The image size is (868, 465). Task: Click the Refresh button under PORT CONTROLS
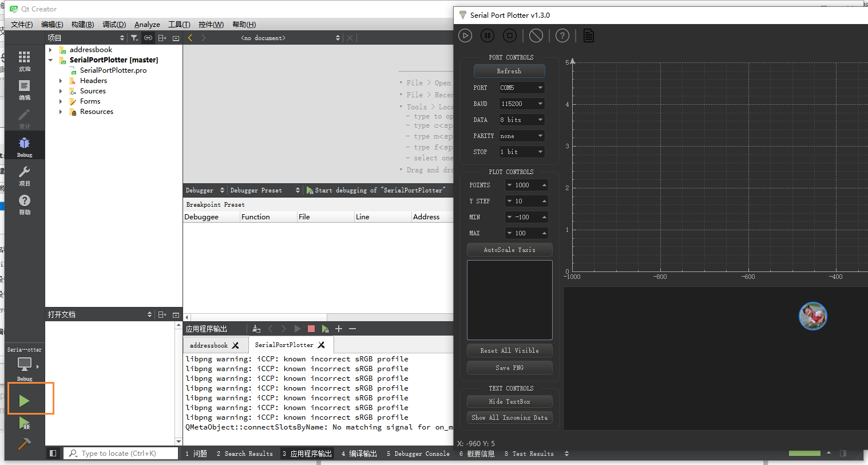[509, 71]
